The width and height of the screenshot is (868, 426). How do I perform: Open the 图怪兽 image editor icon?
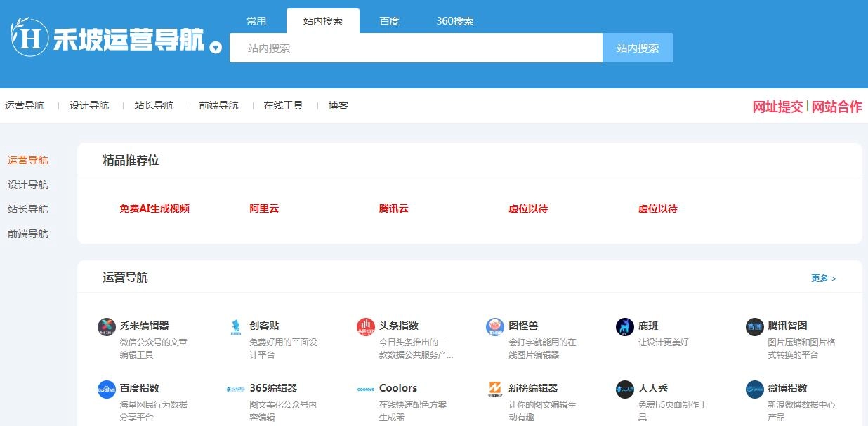494,326
